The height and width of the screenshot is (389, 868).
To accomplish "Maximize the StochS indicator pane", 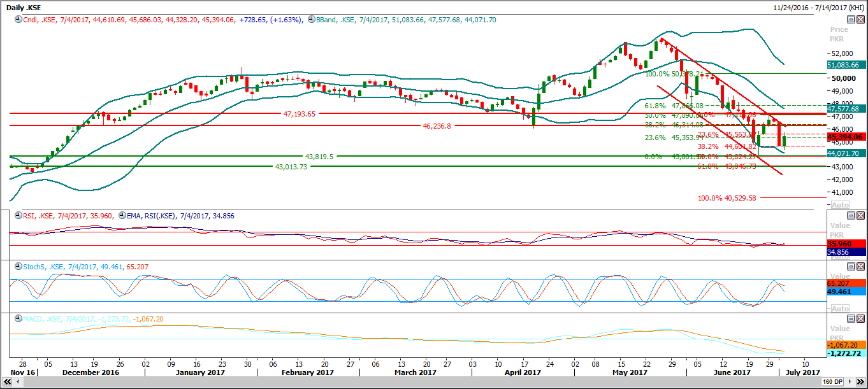I will (x=851, y=267).
